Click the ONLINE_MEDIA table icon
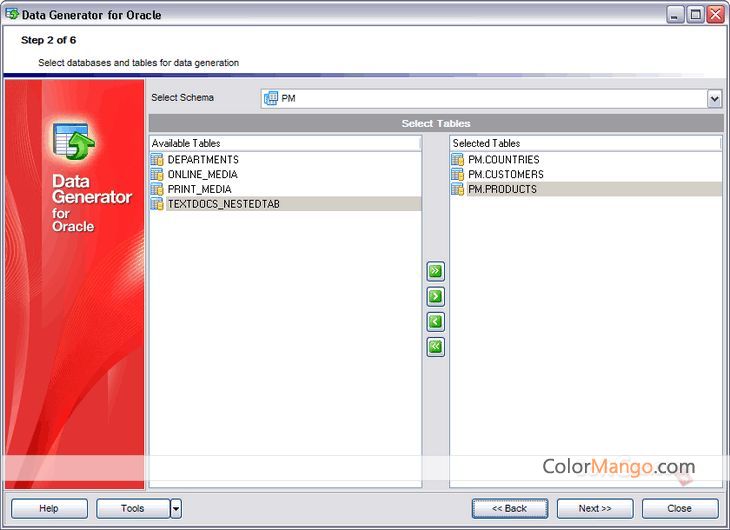Viewport: 730px width, 530px height. click(x=157, y=175)
